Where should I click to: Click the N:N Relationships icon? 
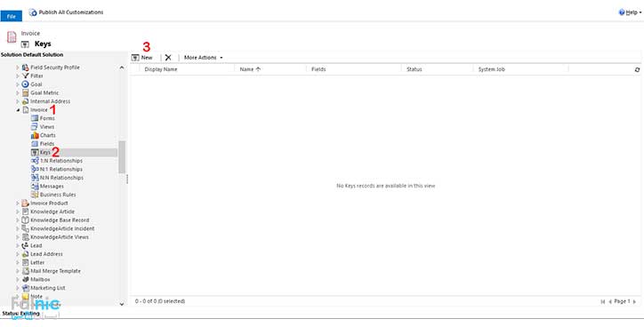click(x=35, y=178)
